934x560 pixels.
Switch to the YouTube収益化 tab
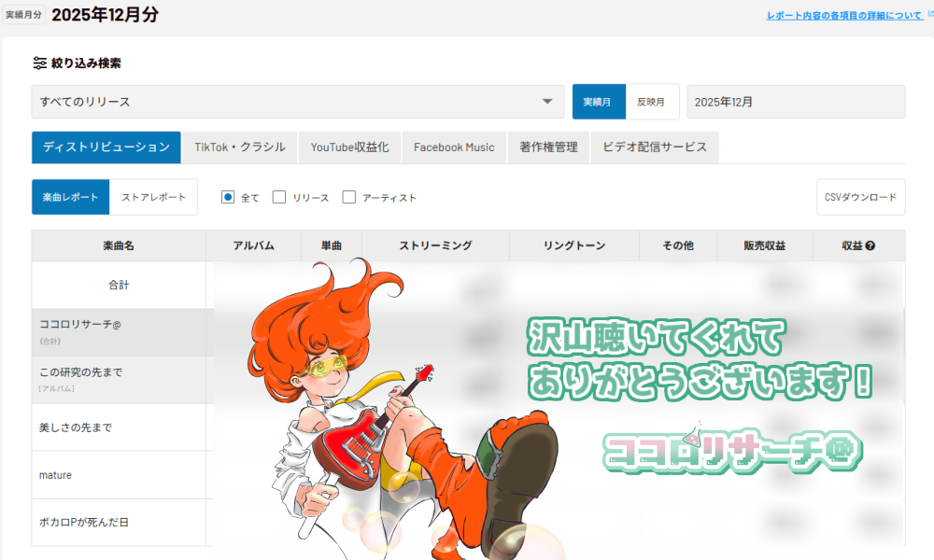[x=349, y=147]
